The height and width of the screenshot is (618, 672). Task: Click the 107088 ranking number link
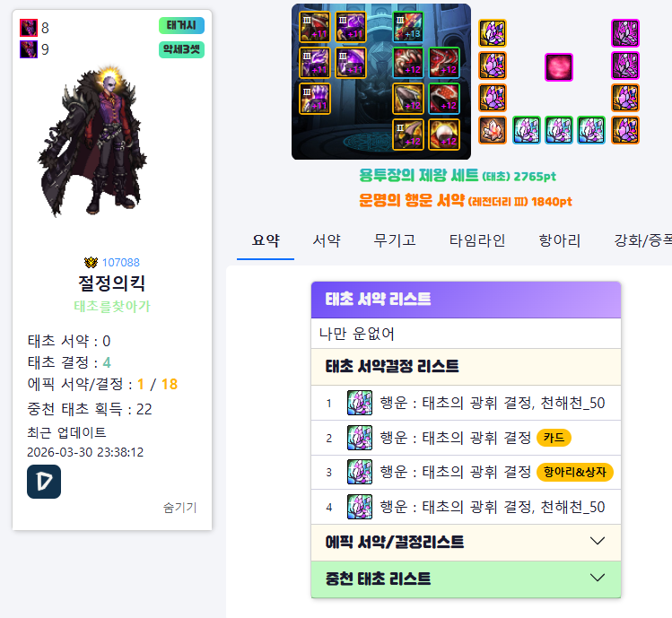[121, 262]
